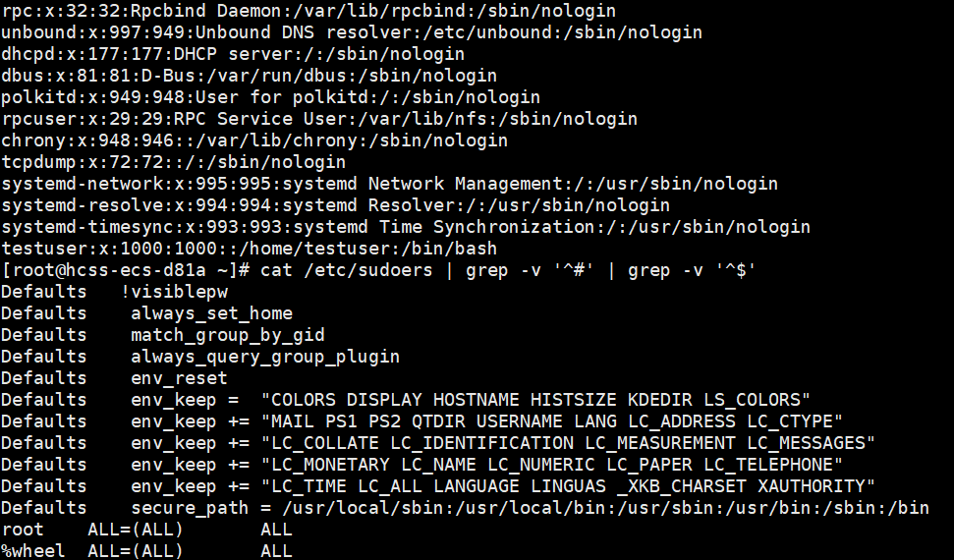The height and width of the screenshot is (560, 954).
Task: Click the %wheel sudoers rule
Action: point(33,551)
